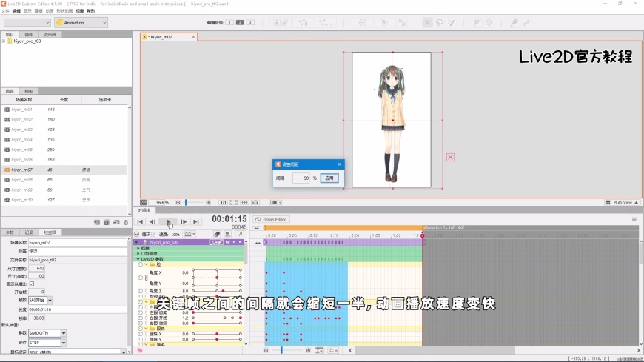Open the 编辑 menu
The height and width of the screenshot is (362, 644).
(16, 10)
